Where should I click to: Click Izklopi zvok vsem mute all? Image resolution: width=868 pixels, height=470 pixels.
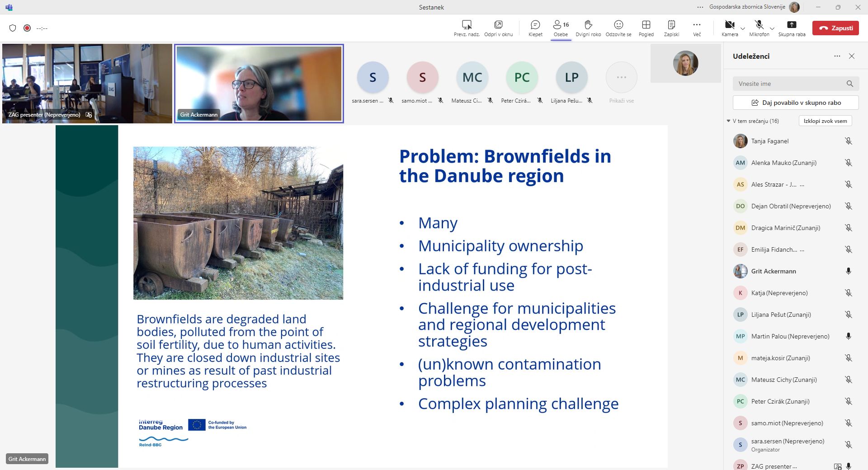coord(825,121)
